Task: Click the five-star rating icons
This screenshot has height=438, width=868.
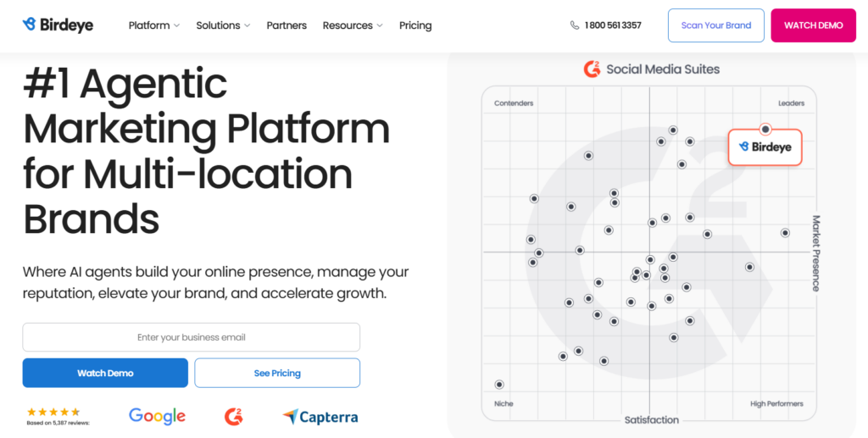Action: pyautogui.click(x=53, y=412)
